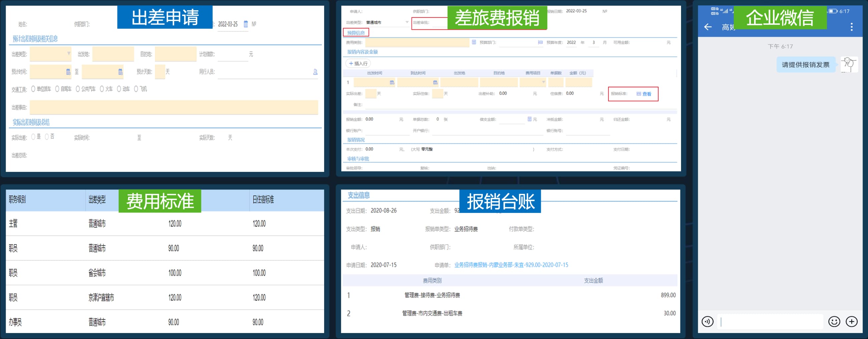Image resolution: width=868 pixels, height=339 pixels.
Task: Click the 出发地 field in 出差申请 form
Action: pos(113,54)
